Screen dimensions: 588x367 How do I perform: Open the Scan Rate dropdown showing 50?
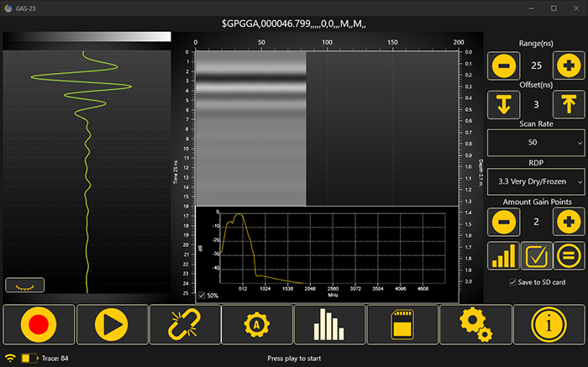[536, 143]
